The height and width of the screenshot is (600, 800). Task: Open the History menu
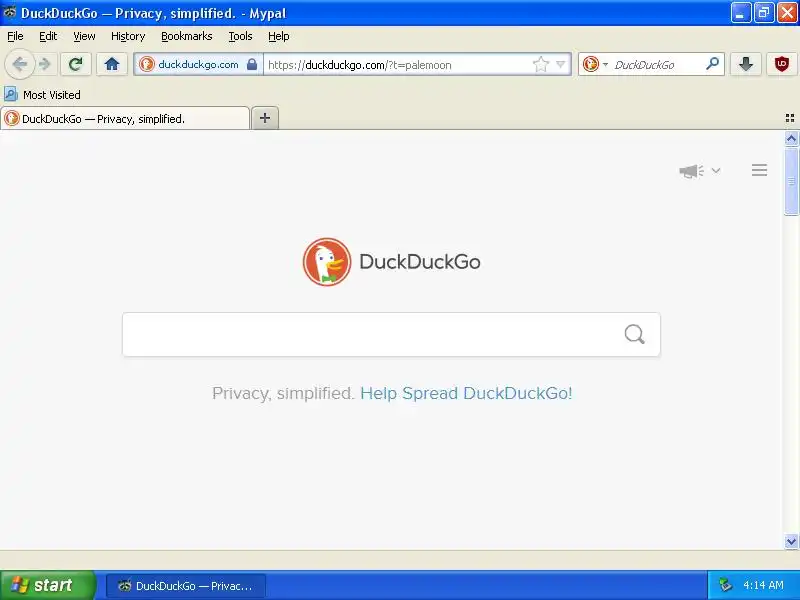point(128,36)
